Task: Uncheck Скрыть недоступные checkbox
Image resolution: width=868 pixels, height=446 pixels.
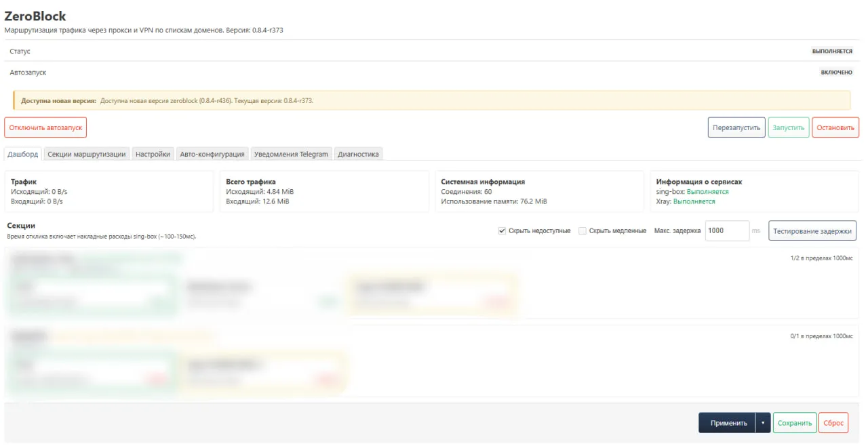Action: [x=502, y=230]
